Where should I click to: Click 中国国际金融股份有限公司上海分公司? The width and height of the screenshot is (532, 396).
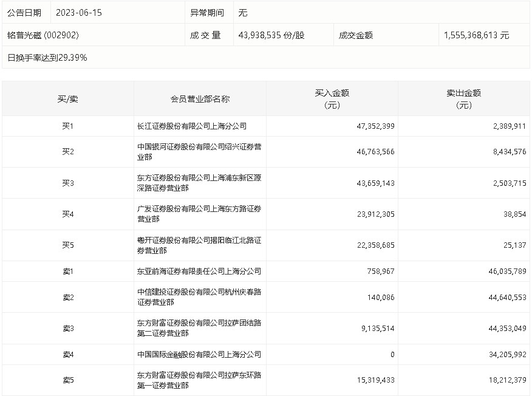point(199,355)
